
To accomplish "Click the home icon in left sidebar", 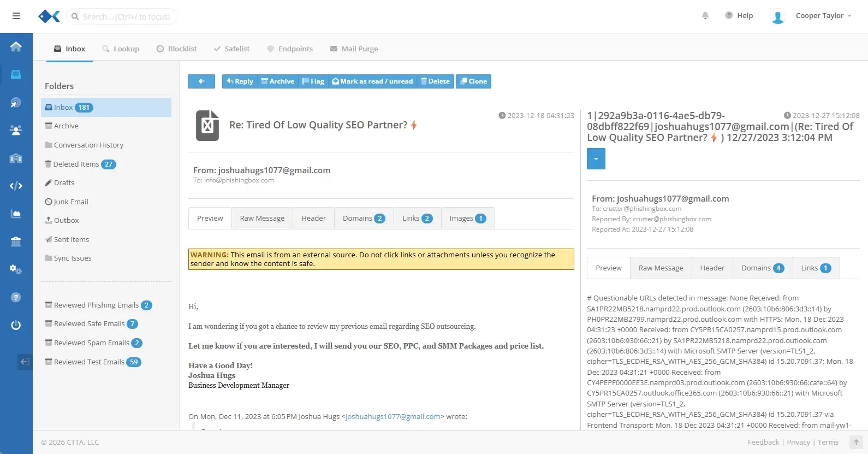I will pos(16,46).
